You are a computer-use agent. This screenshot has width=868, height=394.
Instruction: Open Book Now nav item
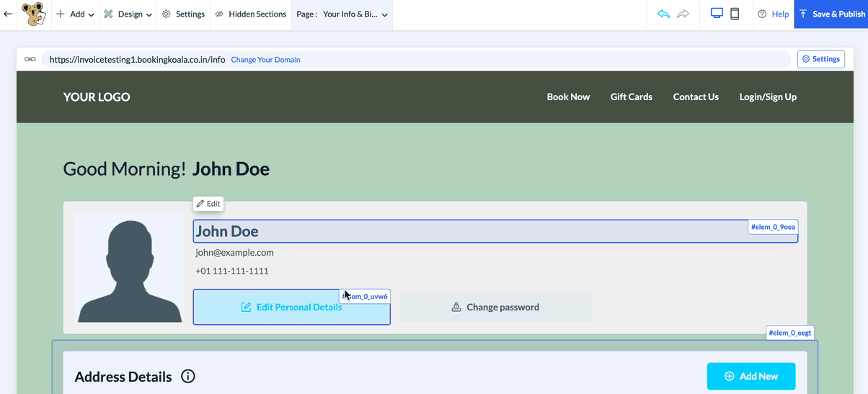tap(568, 97)
